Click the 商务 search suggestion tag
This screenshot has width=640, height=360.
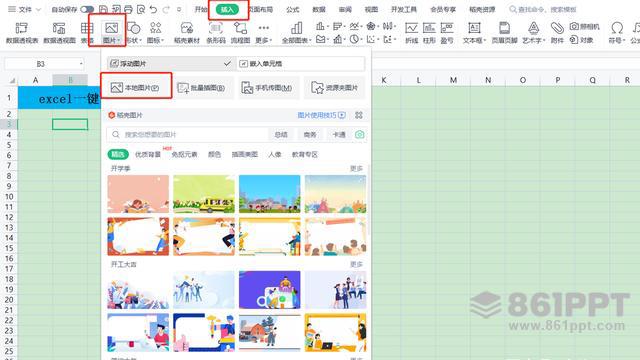[310, 134]
